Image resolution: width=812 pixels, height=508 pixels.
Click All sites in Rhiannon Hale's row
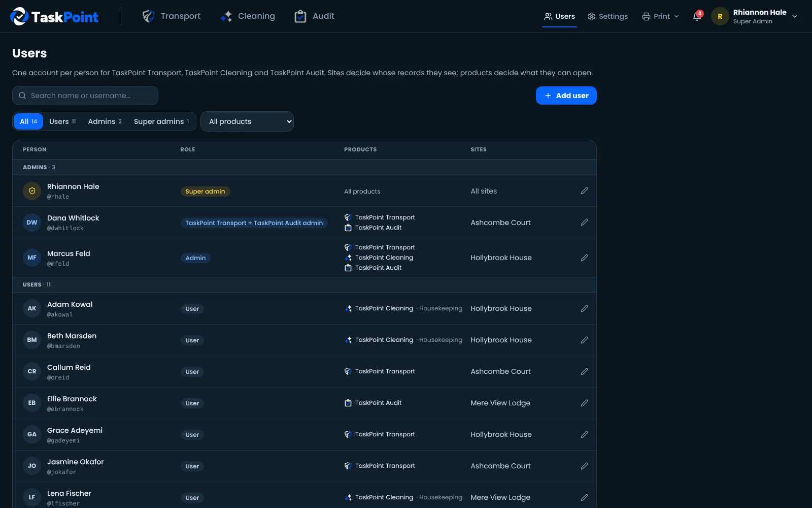[x=484, y=191]
